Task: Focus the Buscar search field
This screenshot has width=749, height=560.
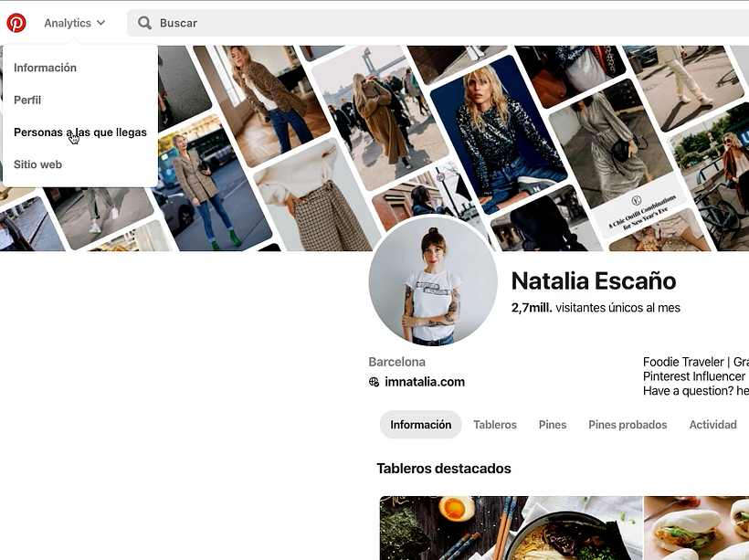Action: tap(438, 23)
